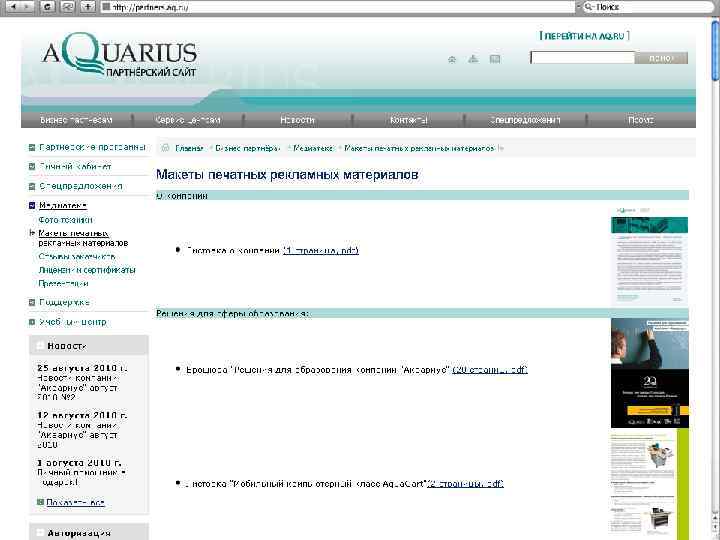Expand Личный кабинет plus icon in sidebar
This screenshot has height=540, width=720.
point(32,167)
